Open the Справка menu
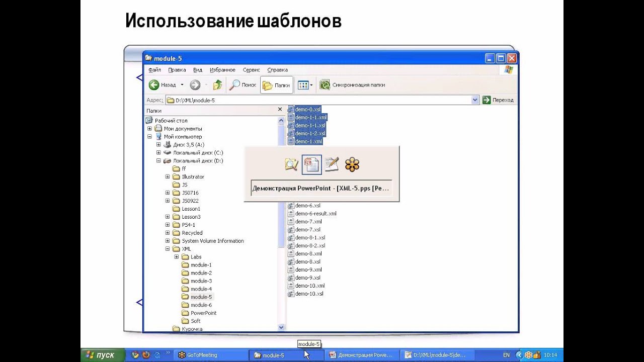The height and width of the screenshot is (362, 644). coord(277,70)
